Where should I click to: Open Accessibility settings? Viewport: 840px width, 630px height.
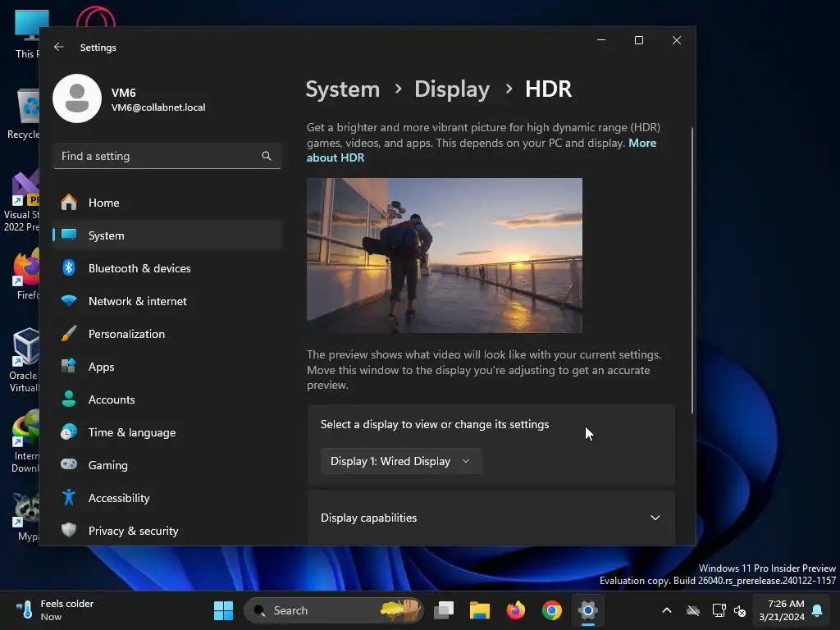[167, 498]
